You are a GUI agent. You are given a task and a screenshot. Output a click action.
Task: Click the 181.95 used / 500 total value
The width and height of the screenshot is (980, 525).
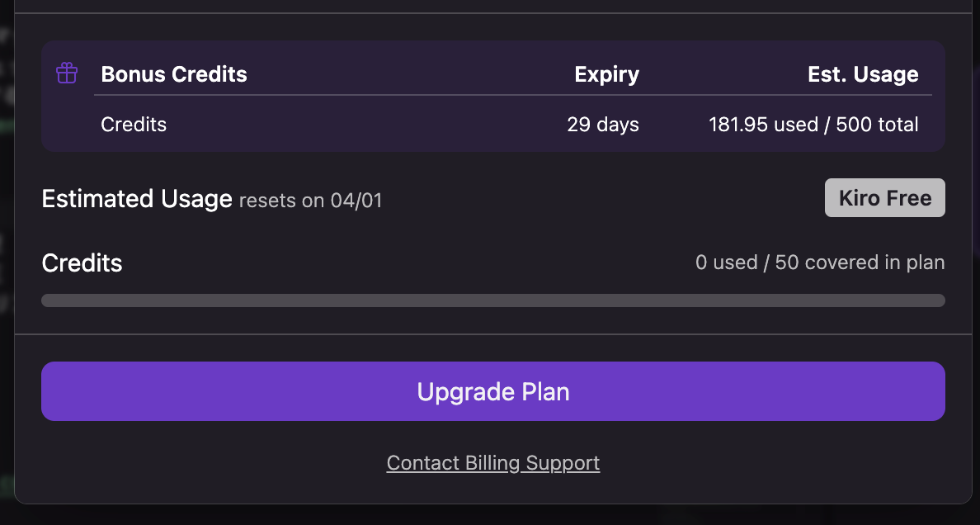(813, 125)
